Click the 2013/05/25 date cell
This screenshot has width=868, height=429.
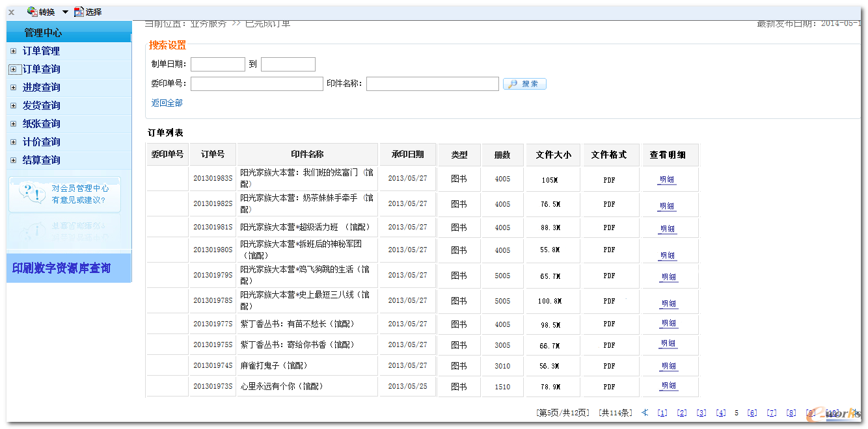408,387
